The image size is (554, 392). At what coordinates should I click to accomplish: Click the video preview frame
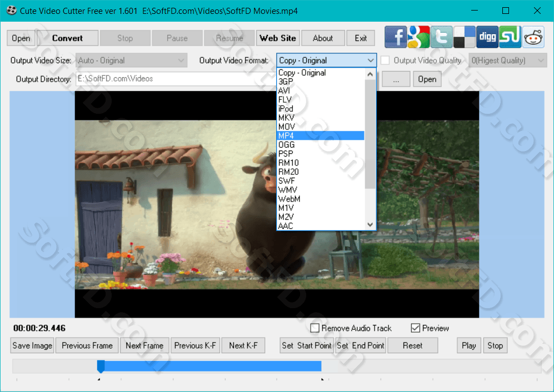(x=277, y=204)
